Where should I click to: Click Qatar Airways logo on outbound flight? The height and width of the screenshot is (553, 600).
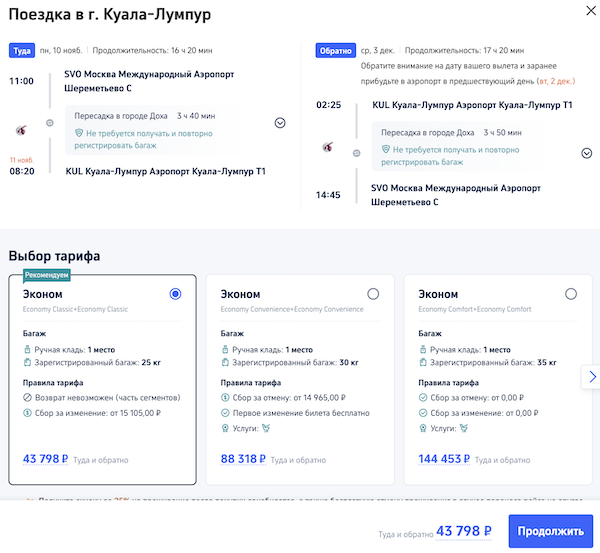point(22,130)
